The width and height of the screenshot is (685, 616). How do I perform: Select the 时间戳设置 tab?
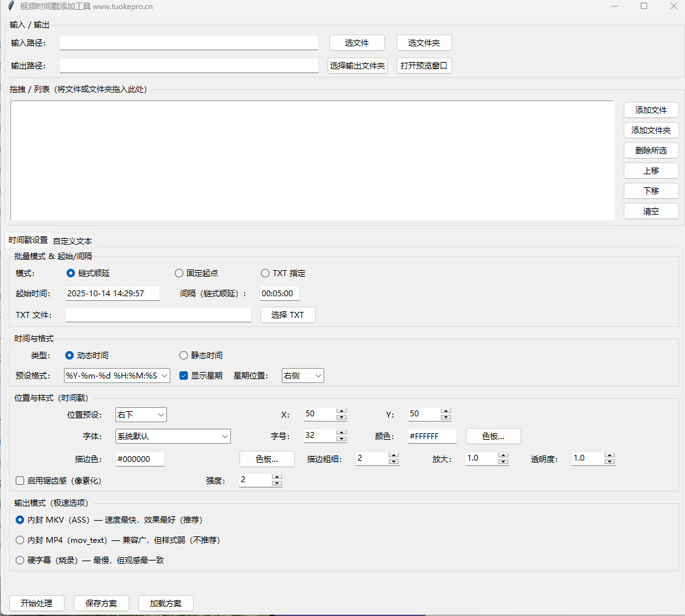(x=29, y=239)
